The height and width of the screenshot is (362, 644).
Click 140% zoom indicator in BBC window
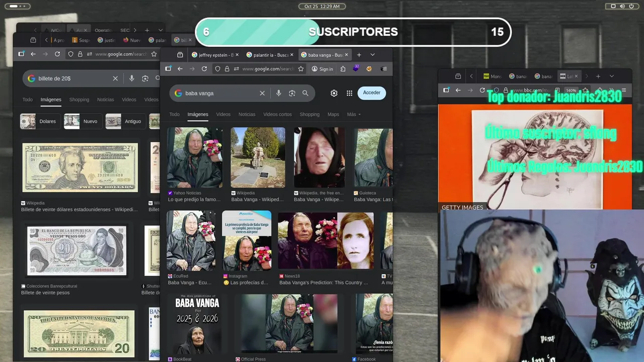tap(571, 90)
